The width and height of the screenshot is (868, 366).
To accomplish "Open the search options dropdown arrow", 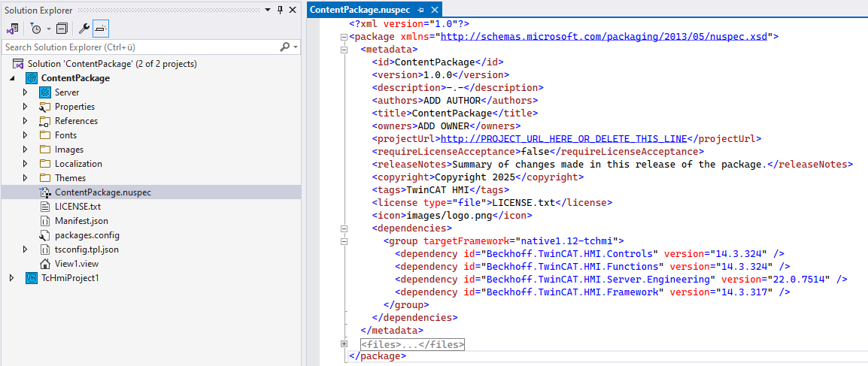I will tap(296, 47).
